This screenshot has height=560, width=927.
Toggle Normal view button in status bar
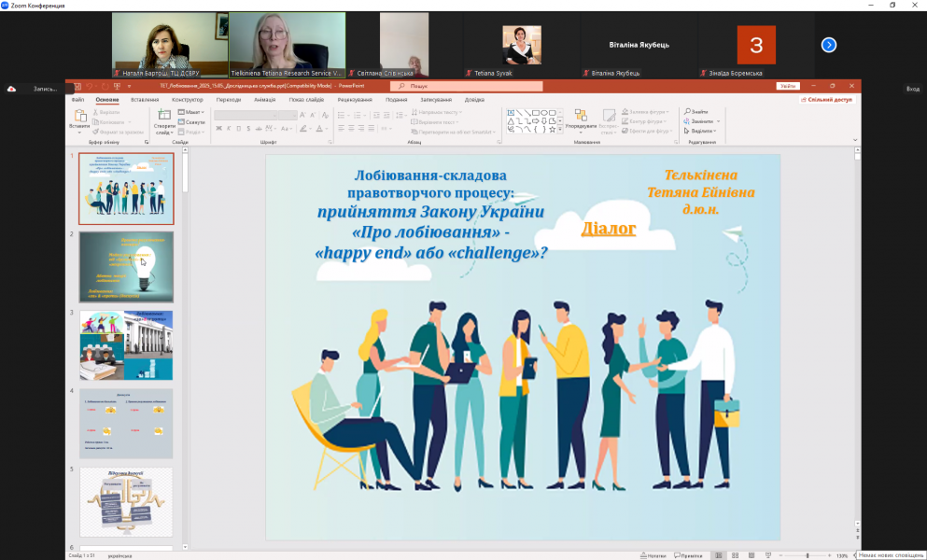click(x=718, y=555)
